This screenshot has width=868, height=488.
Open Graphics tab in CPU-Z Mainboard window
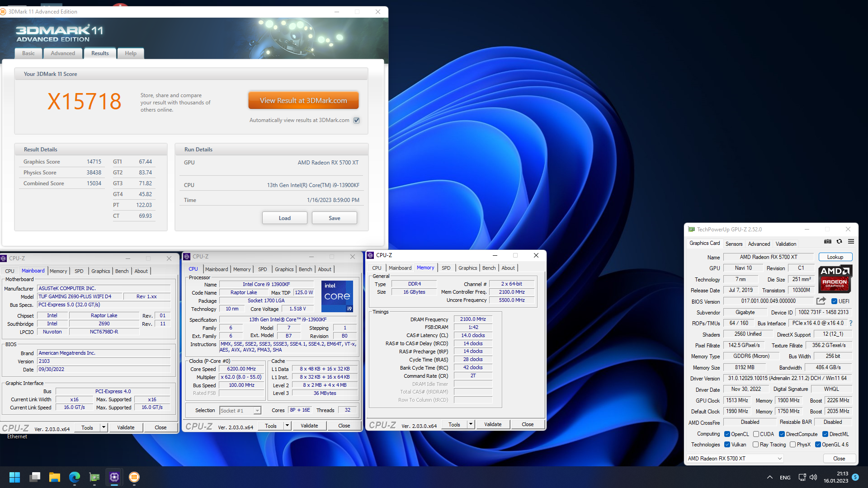click(x=100, y=271)
